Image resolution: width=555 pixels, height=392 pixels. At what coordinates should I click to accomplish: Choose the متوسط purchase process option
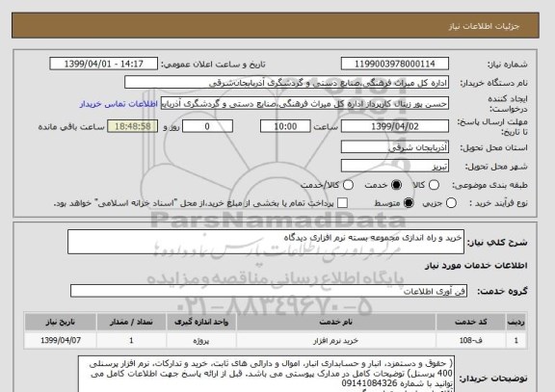tap(409, 203)
